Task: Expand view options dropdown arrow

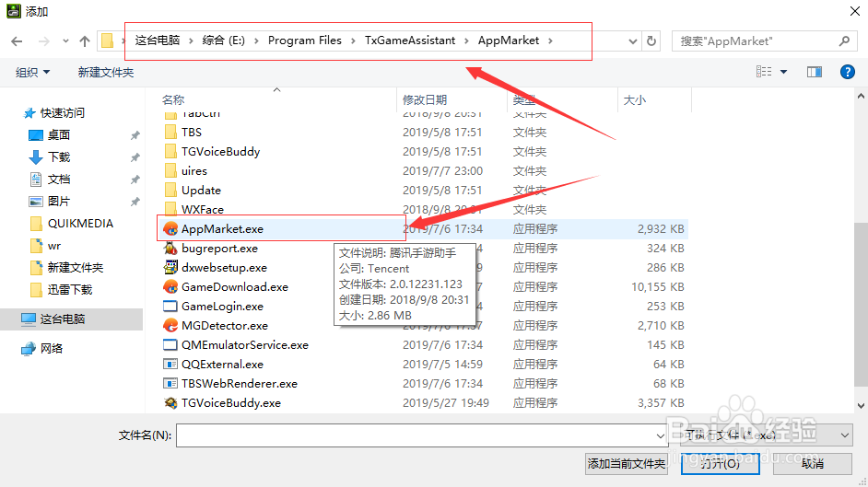Action: [x=783, y=72]
